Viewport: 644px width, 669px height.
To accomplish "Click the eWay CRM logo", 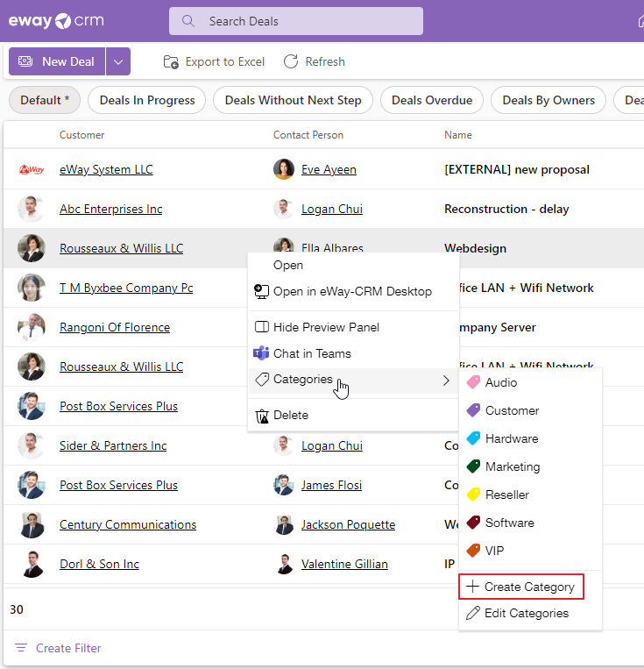I will click(x=56, y=20).
